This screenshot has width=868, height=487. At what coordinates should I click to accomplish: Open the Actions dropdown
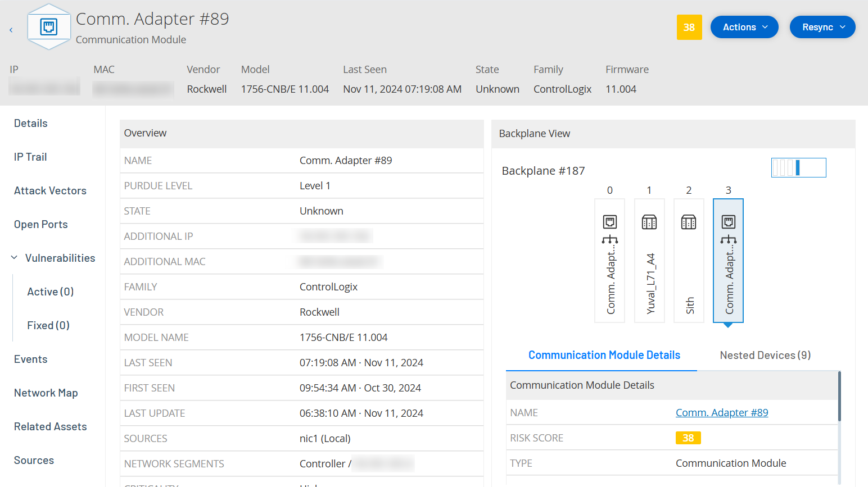tap(744, 27)
